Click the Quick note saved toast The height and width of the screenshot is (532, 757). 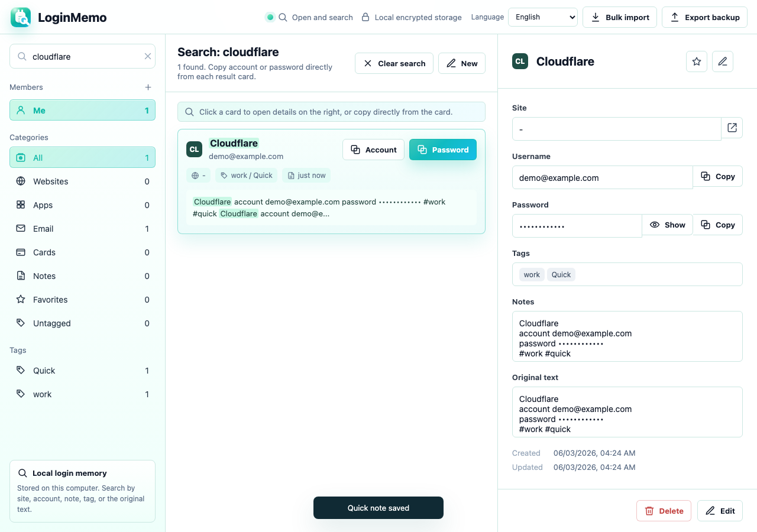(378, 508)
